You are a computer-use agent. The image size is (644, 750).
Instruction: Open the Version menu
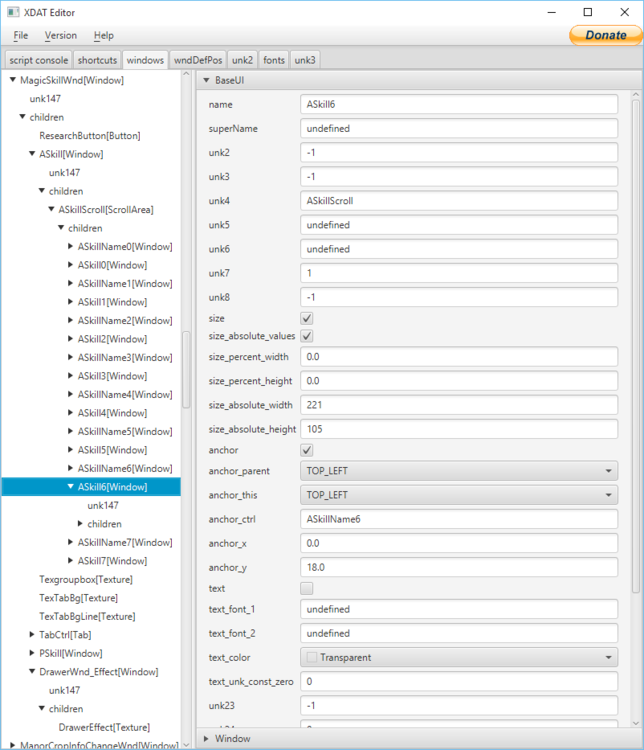click(60, 35)
